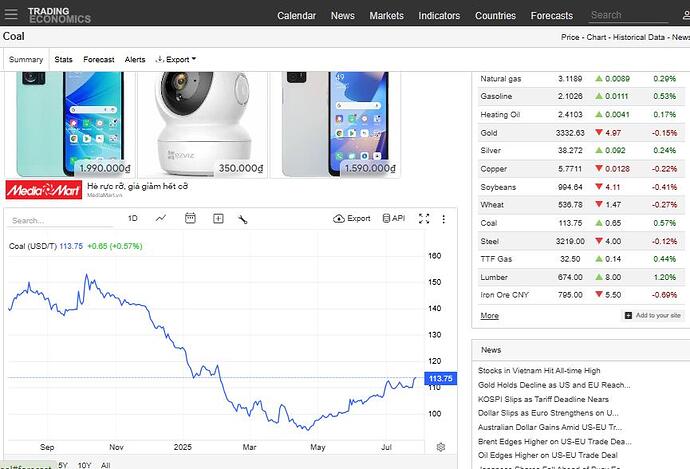Open news 'Oil Edges Higher on US-EU Trade Deal'
Screen dimensions: 690x469
(548, 455)
